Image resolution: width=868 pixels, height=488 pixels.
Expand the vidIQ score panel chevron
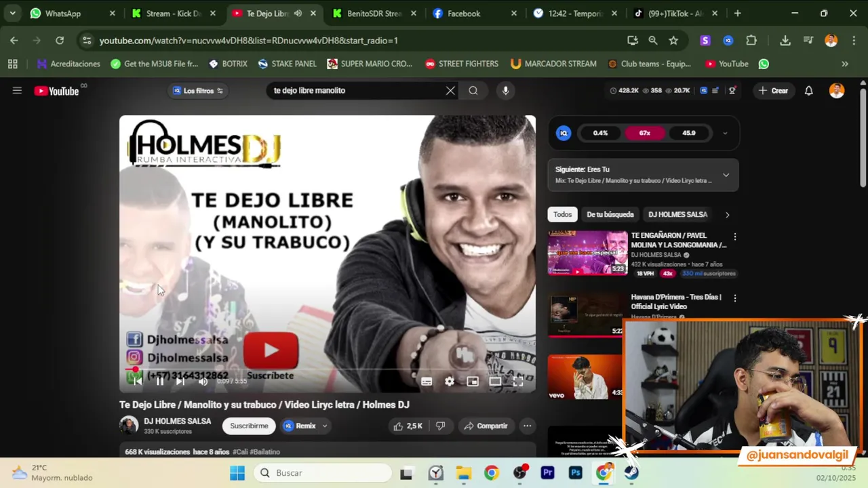click(725, 134)
